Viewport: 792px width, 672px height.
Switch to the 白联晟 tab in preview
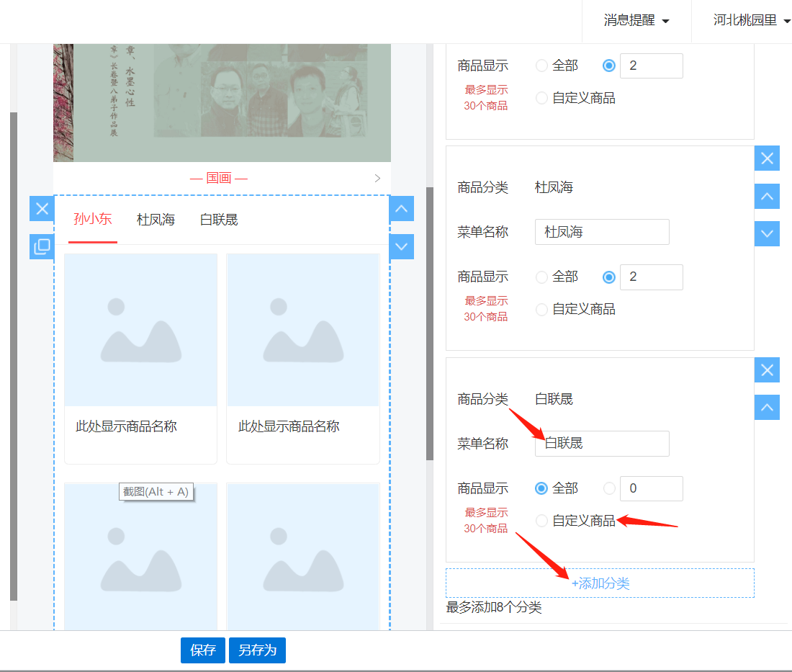click(x=219, y=220)
